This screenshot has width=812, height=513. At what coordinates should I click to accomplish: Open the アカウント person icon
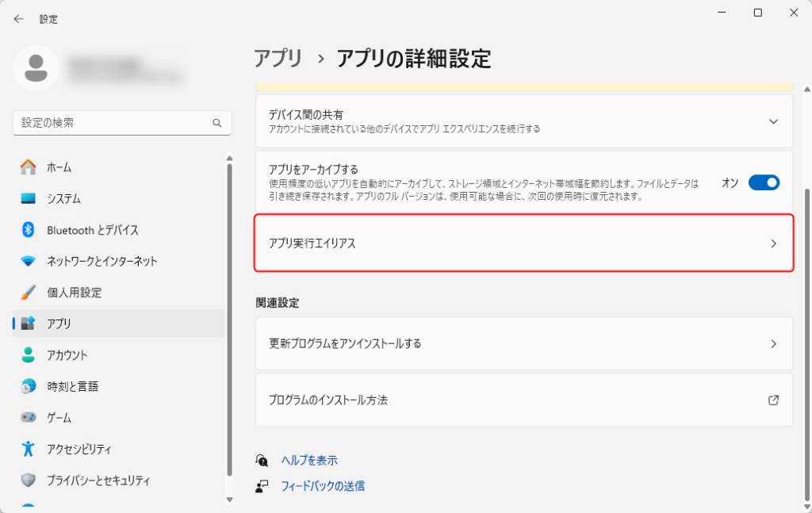tap(29, 355)
